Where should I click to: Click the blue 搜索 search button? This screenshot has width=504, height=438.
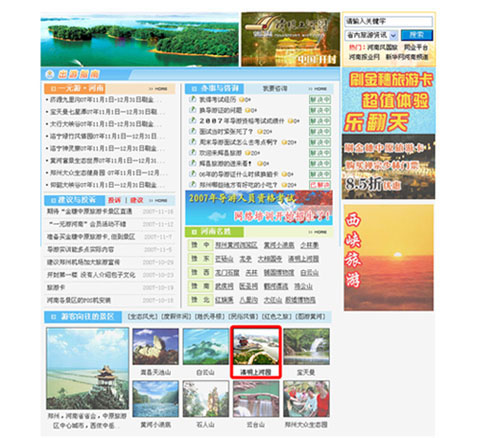(x=417, y=35)
